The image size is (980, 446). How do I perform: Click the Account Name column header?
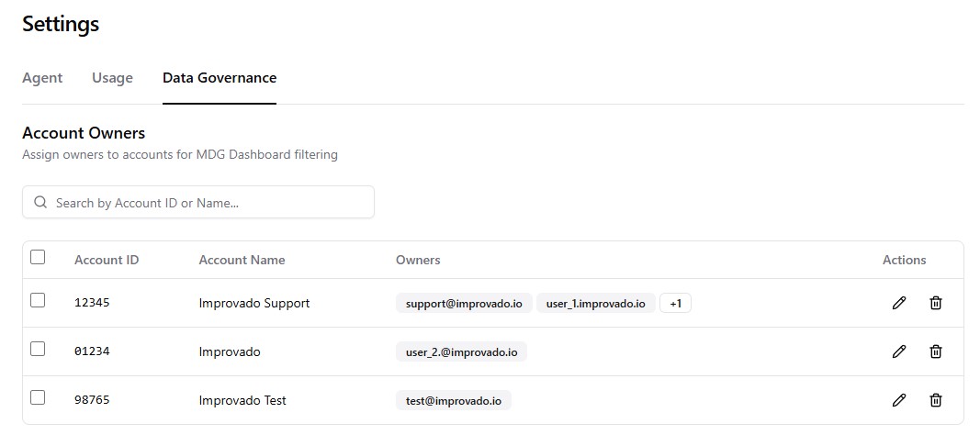[x=242, y=260]
